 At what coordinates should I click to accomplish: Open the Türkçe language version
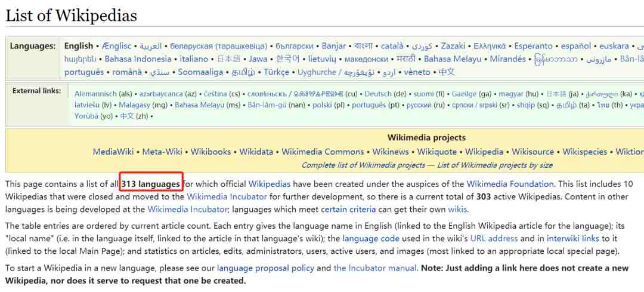[277, 72]
